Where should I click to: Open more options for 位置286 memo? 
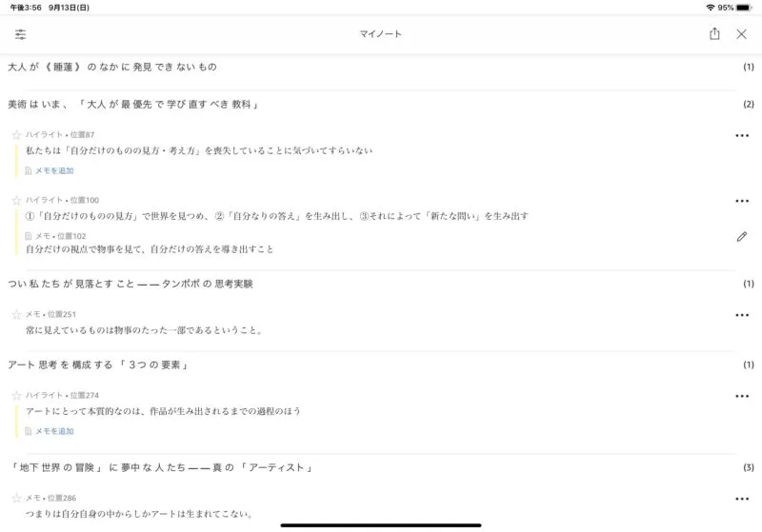[x=742, y=499]
